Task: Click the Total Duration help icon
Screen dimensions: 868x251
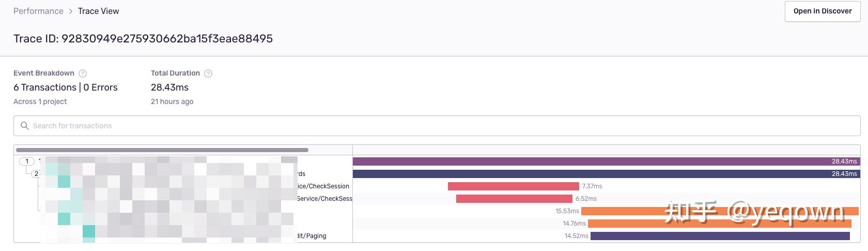Action: (208, 73)
